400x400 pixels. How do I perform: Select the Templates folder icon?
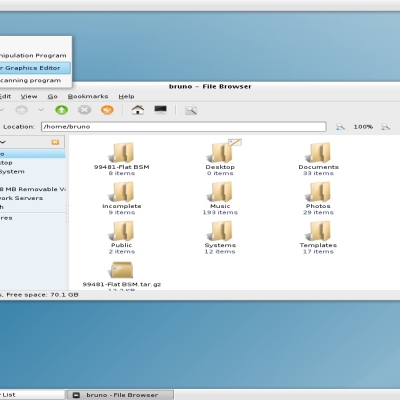point(318,231)
